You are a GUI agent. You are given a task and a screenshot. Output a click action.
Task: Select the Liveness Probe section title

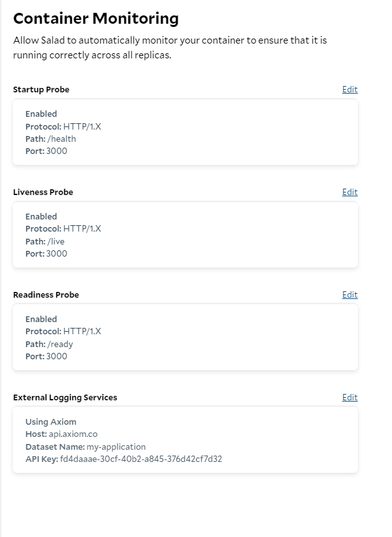[43, 192]
